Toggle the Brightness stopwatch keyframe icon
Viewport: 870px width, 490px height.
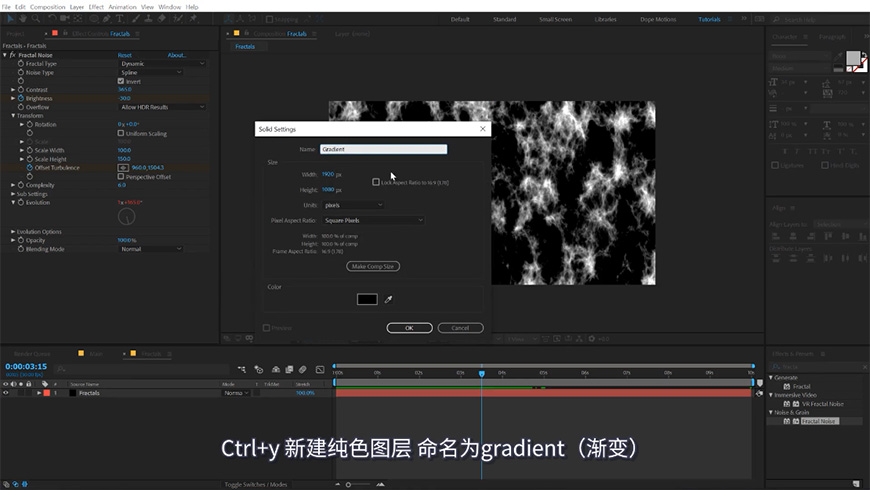20,99
